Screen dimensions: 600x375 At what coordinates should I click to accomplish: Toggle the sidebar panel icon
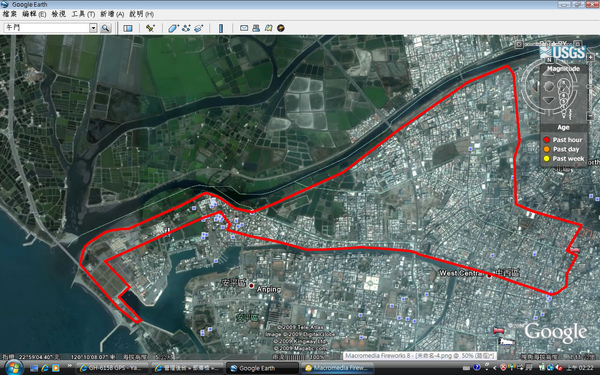click(128, 28)
